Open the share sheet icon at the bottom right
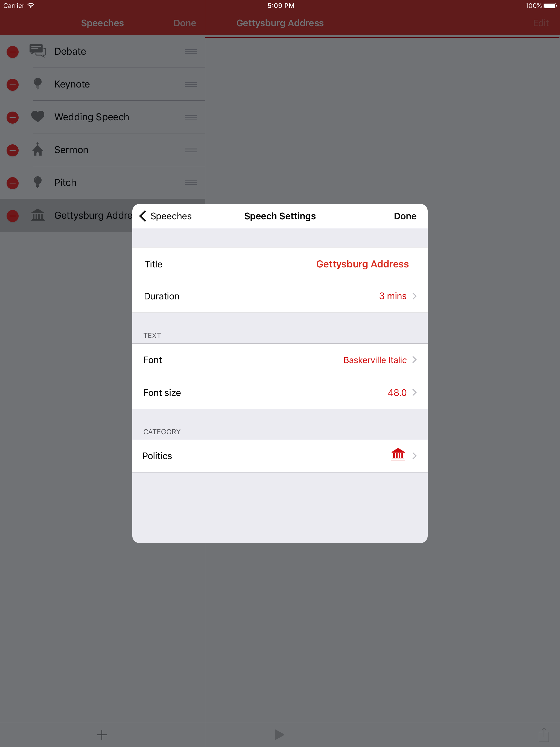 click(x=543, y=734)
